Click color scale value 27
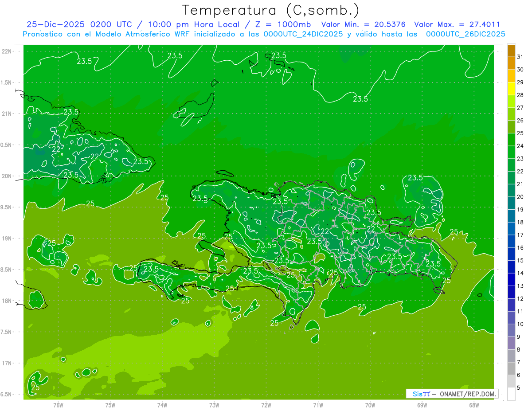This screenshot has height=411, width=532. [520, 108]
